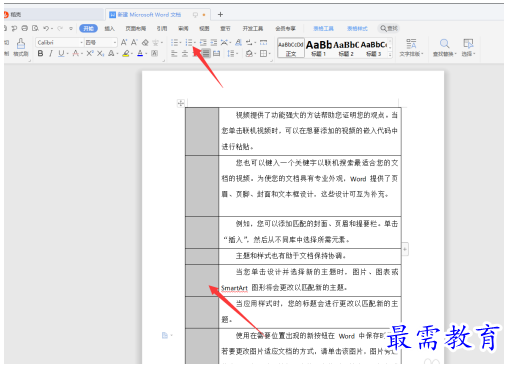Click the line spacing icon
The image size is (508, 369).
tap(230, 53)
